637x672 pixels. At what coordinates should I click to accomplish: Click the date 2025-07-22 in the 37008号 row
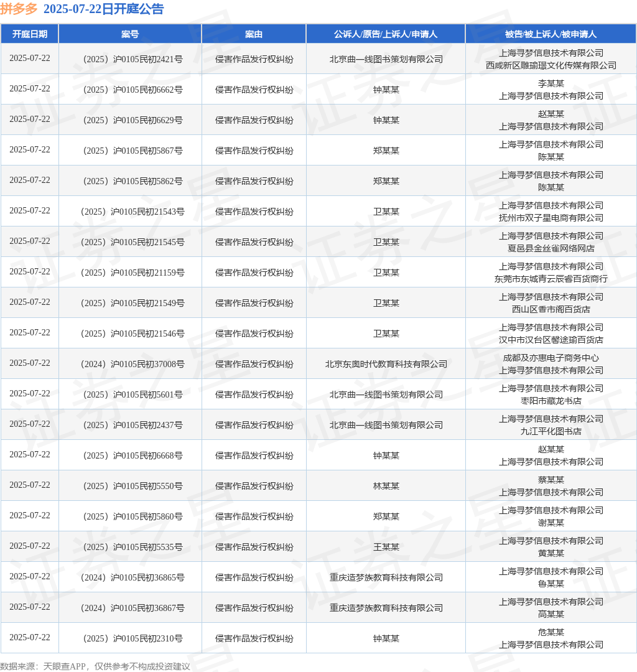[x=30, y=363]
